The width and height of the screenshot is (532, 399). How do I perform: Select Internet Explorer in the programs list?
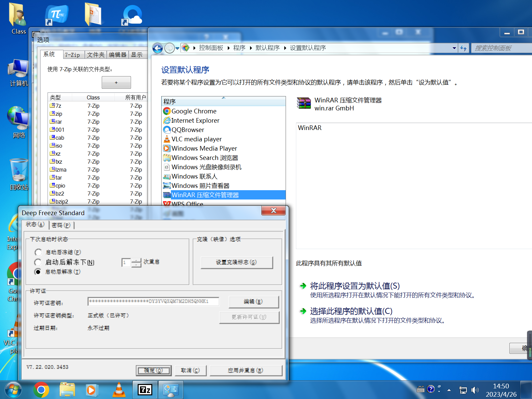(223, 120)
